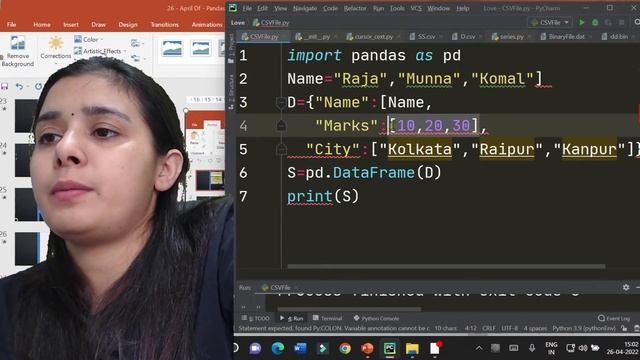Toggle code fold marker on line 5
640x360 pixels.
(281, 150)
